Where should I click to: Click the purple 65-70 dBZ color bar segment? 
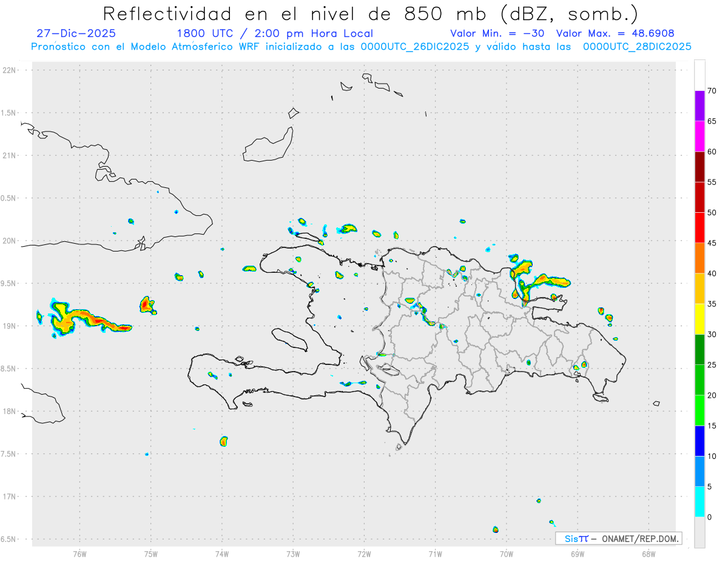[x=699, y=106]
